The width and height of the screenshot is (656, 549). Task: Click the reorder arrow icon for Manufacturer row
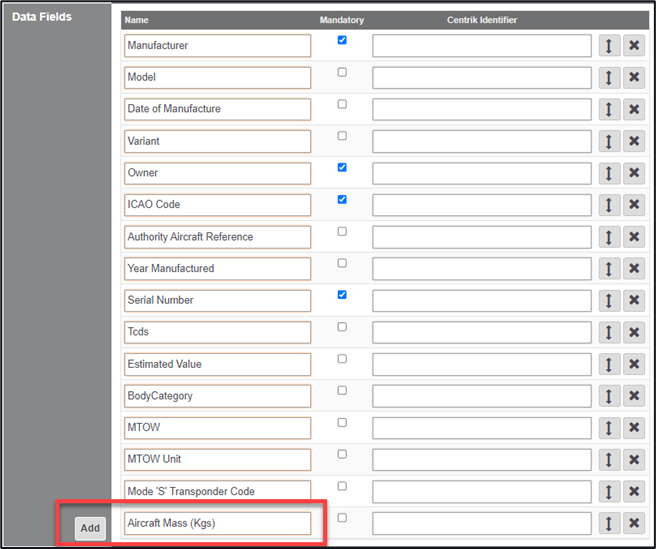point(609,46)
